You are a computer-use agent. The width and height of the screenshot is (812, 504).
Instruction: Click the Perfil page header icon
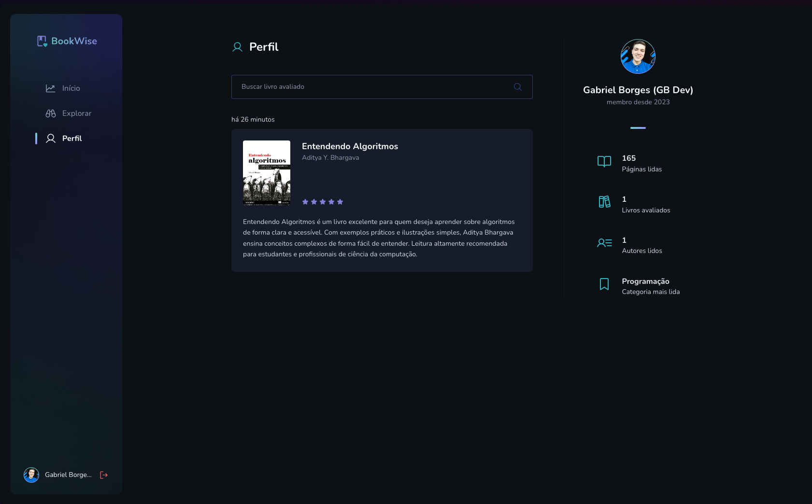pyautogui.click(x=237, y=47)
